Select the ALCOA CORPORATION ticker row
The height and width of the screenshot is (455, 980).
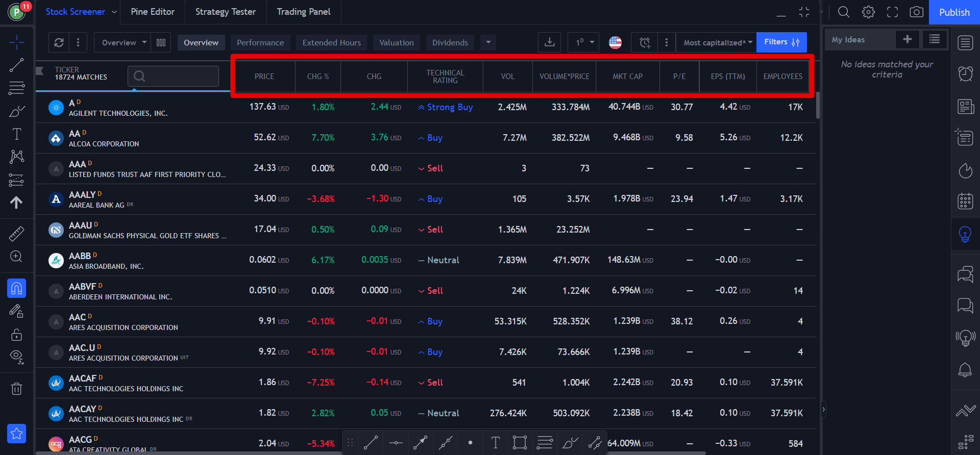[x=426, y=138]
